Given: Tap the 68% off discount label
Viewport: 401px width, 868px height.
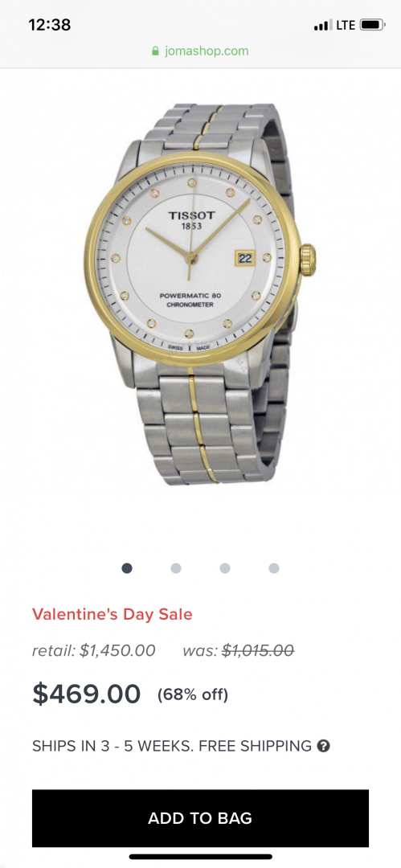Looking at the screenshot, I should coord(193,694).
